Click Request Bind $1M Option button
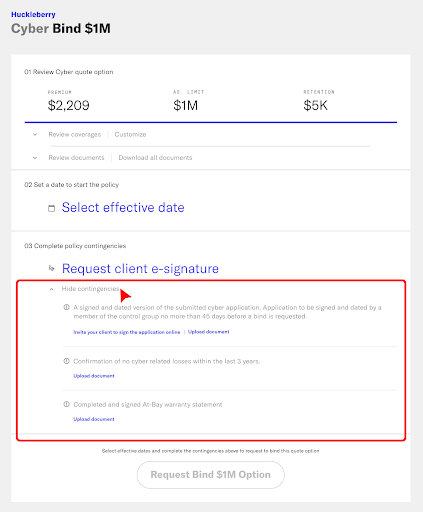The width and height of the screenshot is (423, 512). point(211,475)
